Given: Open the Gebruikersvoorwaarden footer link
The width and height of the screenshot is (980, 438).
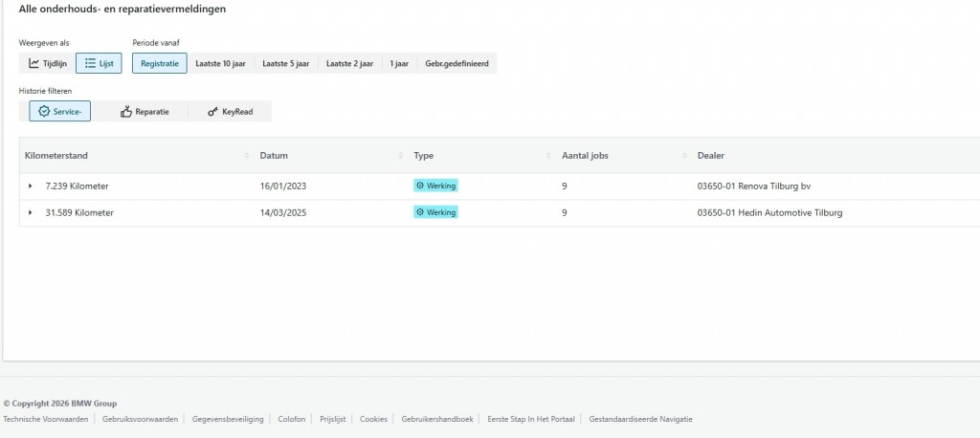Looking at the screenshot, I should (140, 419).
